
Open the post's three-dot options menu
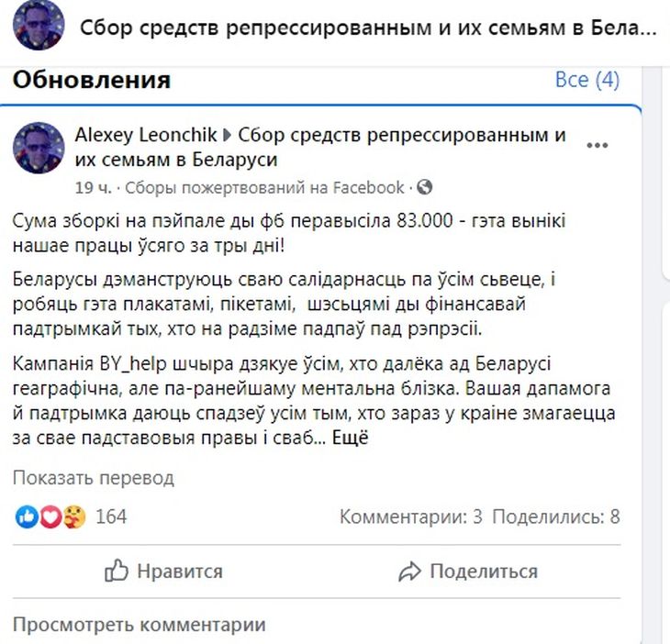click(x=597, y=146)
